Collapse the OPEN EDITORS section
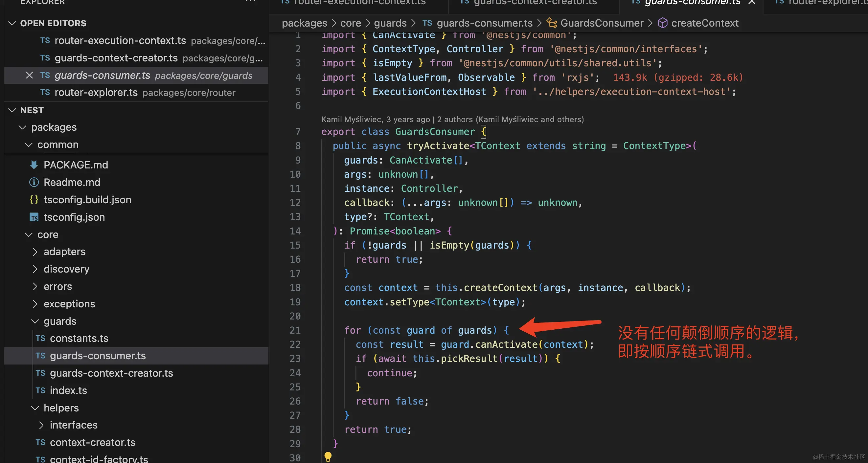 click(12, 23)
